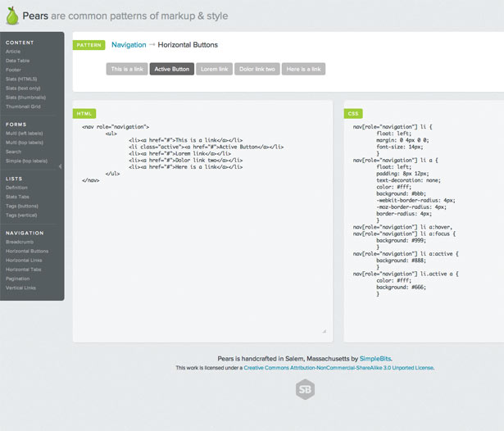Open the Horizontal Links pattern
Screen dimensions: 504x431
pos(24,261)
